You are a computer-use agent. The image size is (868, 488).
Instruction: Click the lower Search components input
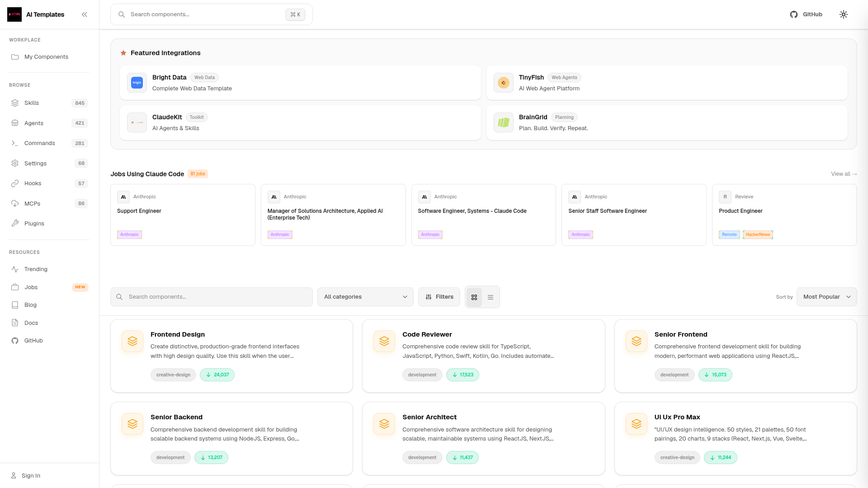point(211,297)
